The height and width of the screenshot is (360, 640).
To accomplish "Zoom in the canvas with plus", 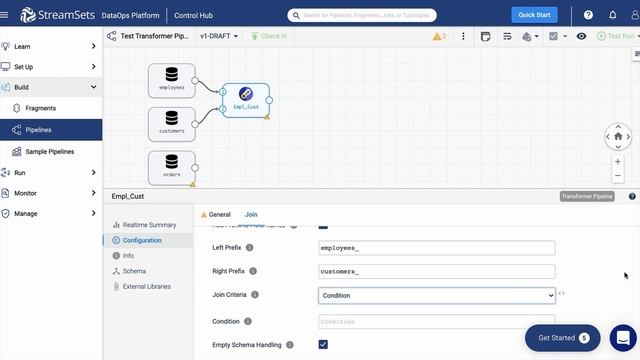I will pos(618,162).
